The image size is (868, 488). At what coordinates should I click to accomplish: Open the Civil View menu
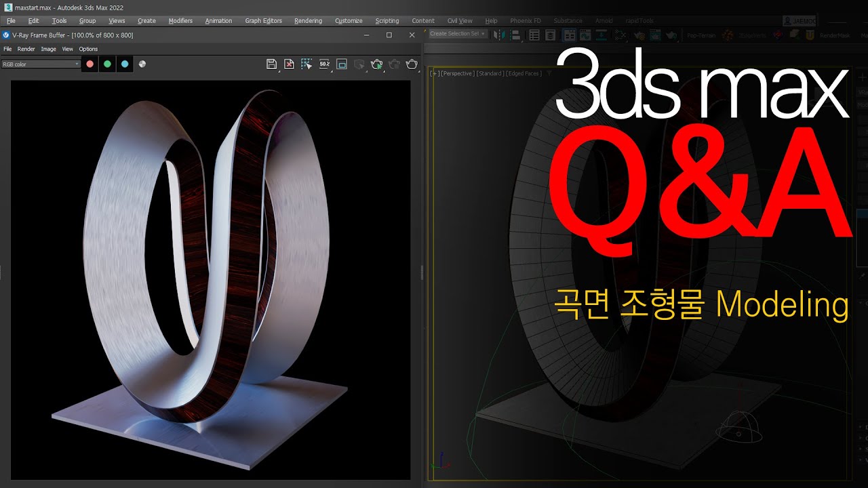[460, 21]
